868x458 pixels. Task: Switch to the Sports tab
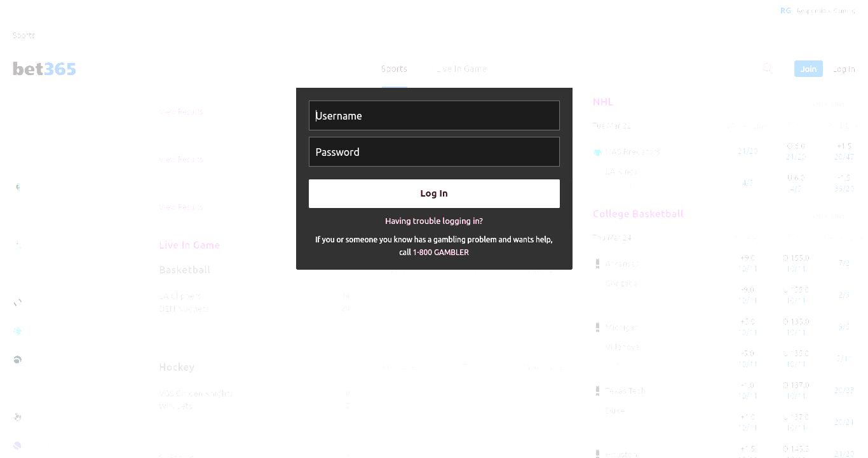tap(394, 69)
